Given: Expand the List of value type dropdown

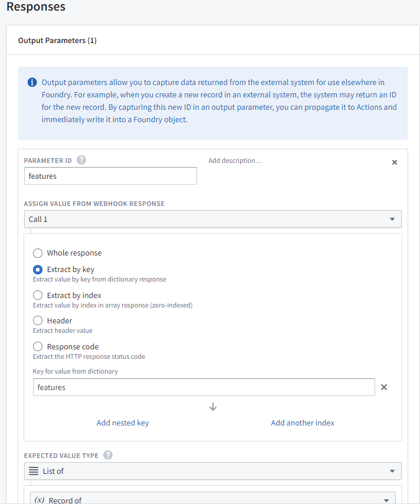Looking at the screenshot, I should click(212, 471).
